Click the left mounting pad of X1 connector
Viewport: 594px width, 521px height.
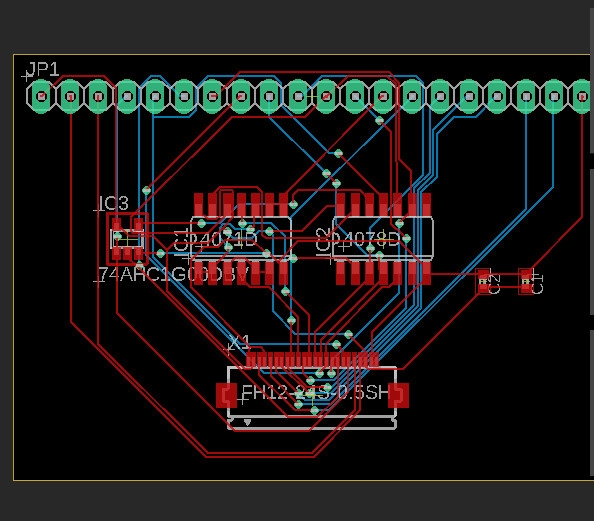pos(226,395)
